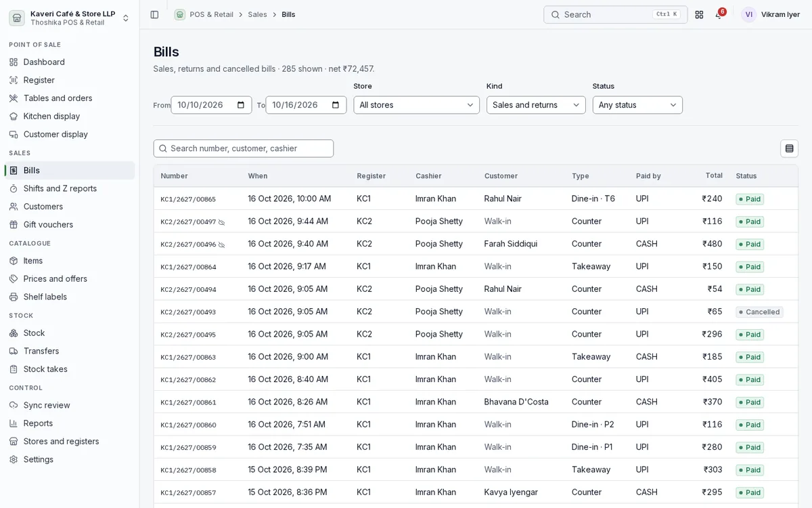Click the Sync review icon

tap(14, 405)
